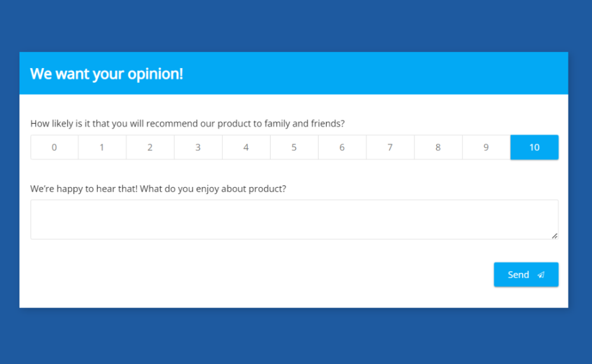Click inside the feedback comment text box

(x=294, y=219)
